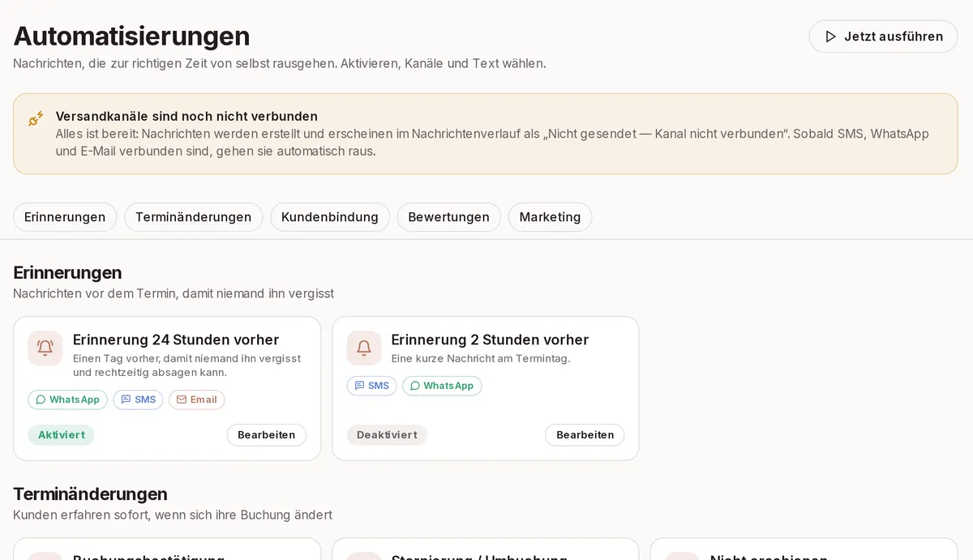Click the bell icon for 2 Stunden reminder
Viewport: 973px width, 560px height.
(364, 348)
